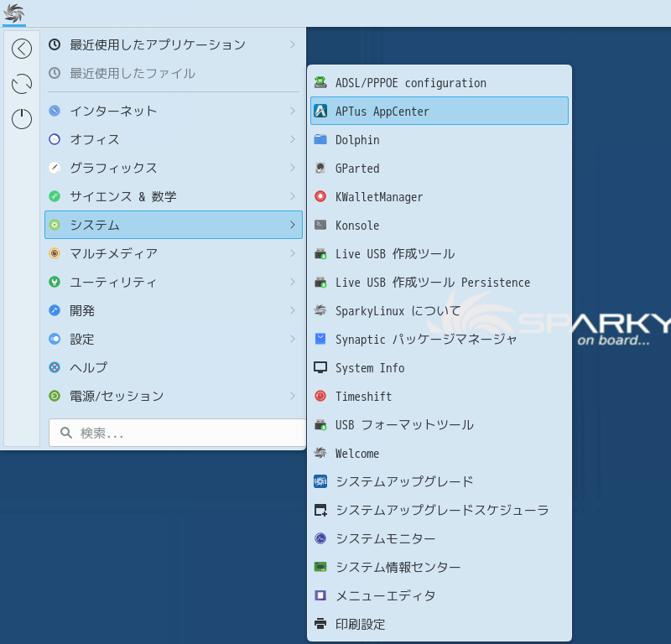Click the GParted disk icon
671x644 pixels.
pyautogui.click(x=320, y=169)
